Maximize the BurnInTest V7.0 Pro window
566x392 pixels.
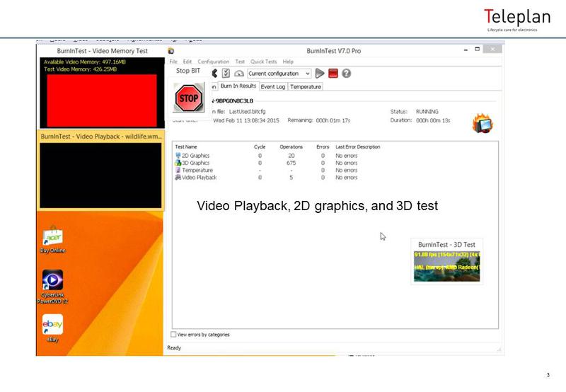click(477, 49)
